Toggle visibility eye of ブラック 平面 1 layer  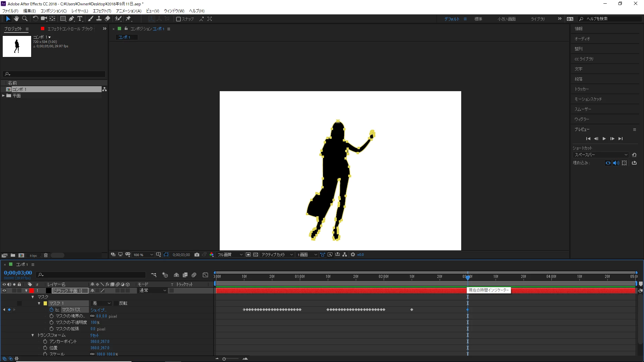(x=4, y=291)
